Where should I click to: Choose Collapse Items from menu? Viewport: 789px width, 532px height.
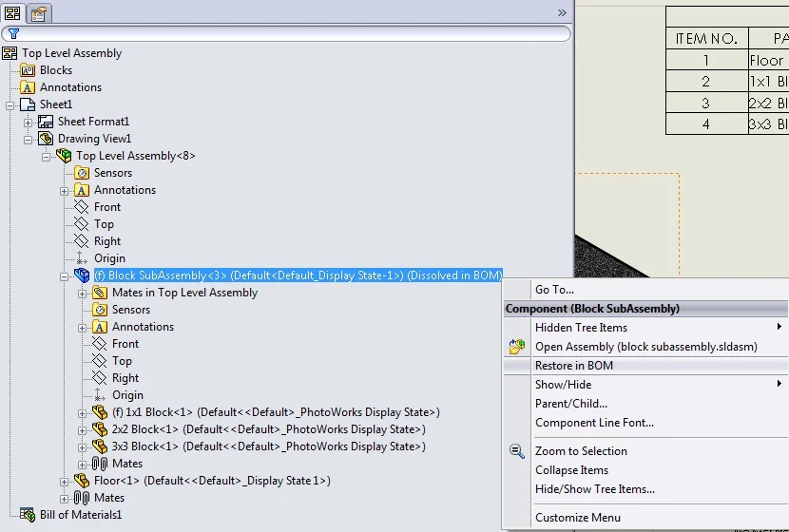click(646, 470)
